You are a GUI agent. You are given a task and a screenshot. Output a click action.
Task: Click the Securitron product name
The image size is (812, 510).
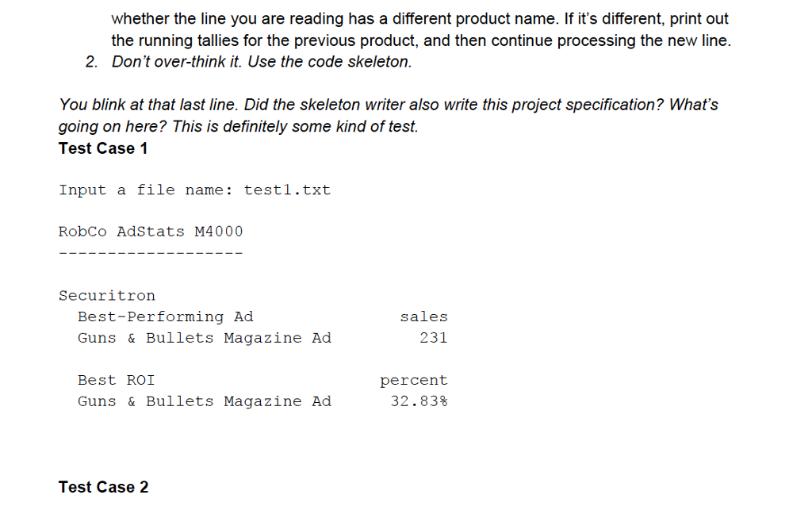tap(107, 296)
